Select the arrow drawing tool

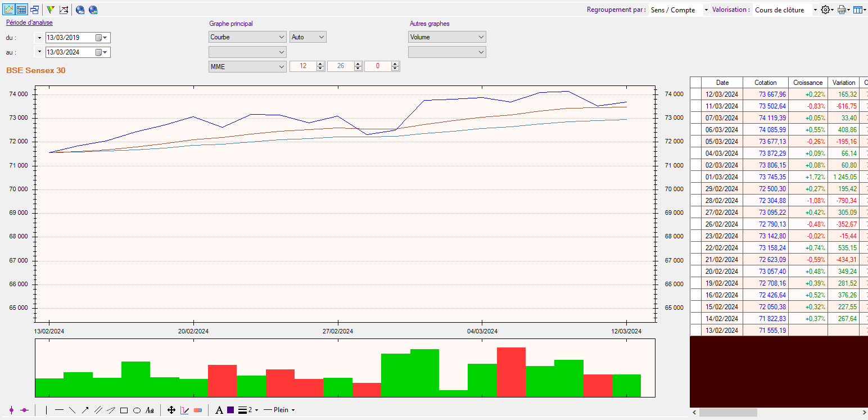[85, 410]
